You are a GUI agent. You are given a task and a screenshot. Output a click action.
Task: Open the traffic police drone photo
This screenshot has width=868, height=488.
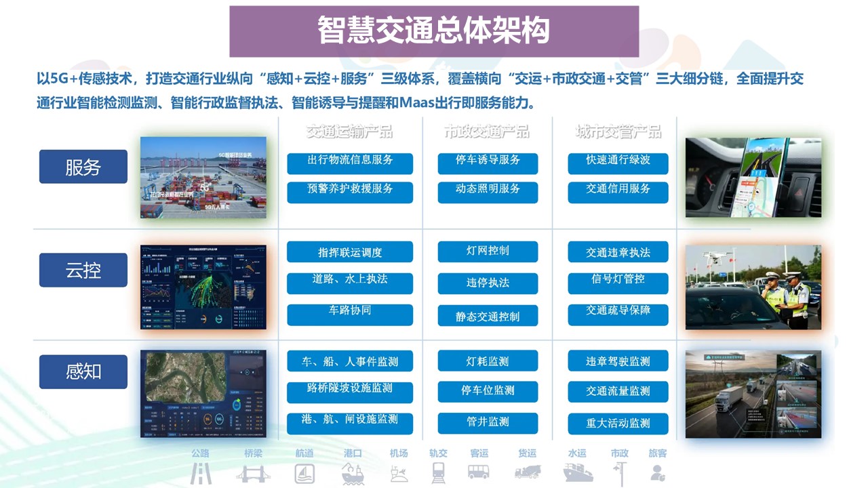[753, 287]
